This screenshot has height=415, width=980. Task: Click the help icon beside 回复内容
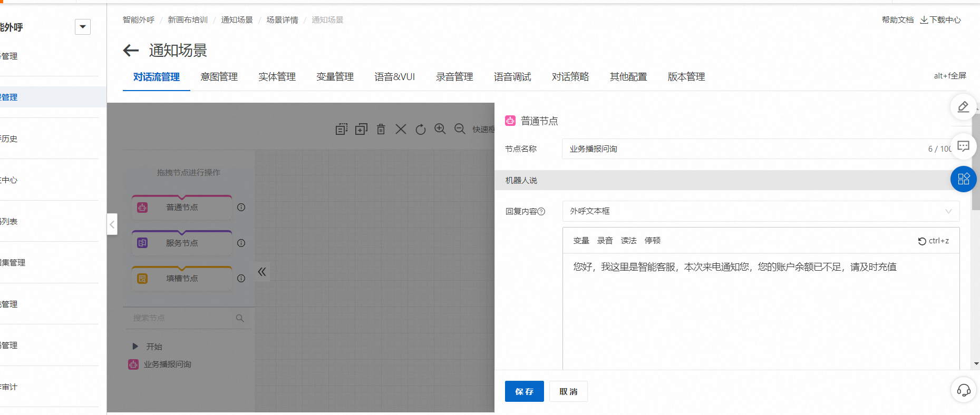tap(541, 211)
